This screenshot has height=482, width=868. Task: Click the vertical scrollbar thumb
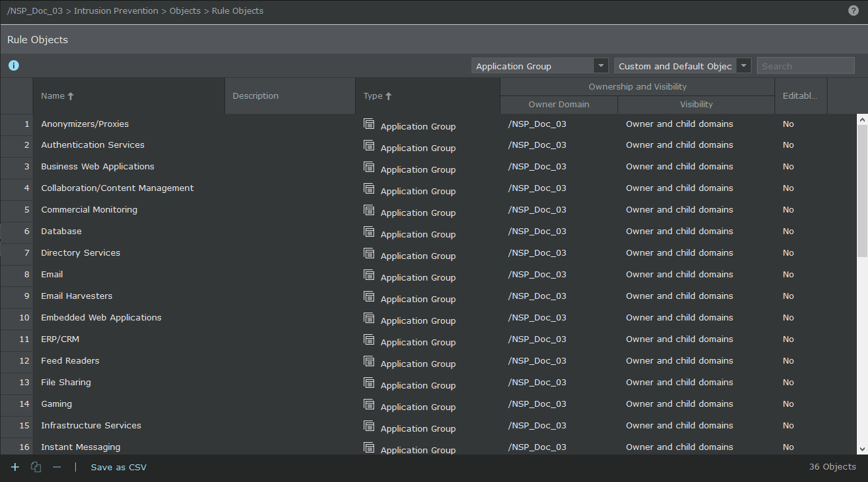click(862, 190)
